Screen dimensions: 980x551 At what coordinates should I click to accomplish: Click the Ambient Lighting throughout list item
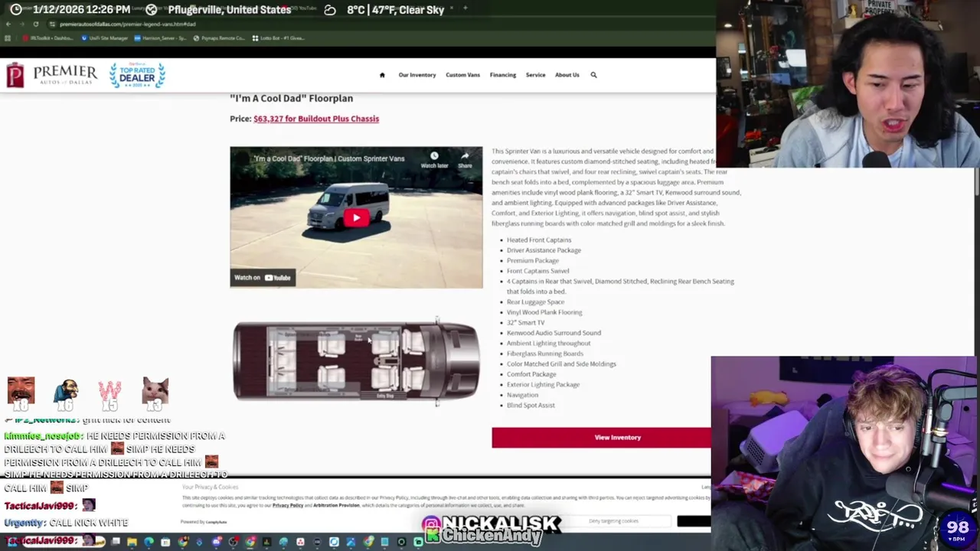pos(548,343)
